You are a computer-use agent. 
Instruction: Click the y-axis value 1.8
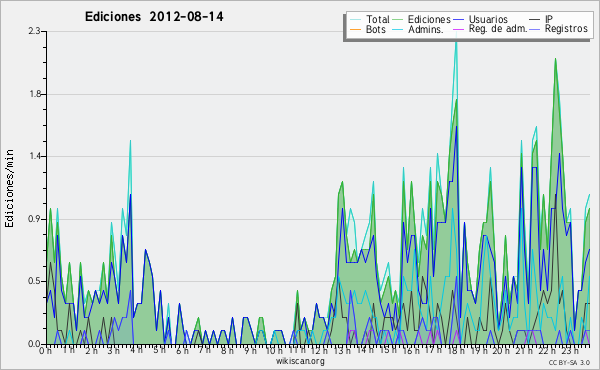click(34, 94)
